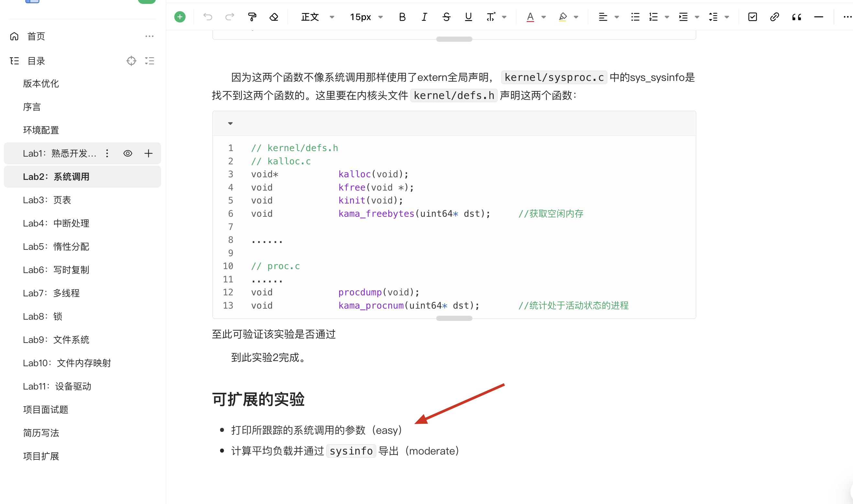
Task: Select 项目面试题 in the directory
Action: (x=46, y=410)
